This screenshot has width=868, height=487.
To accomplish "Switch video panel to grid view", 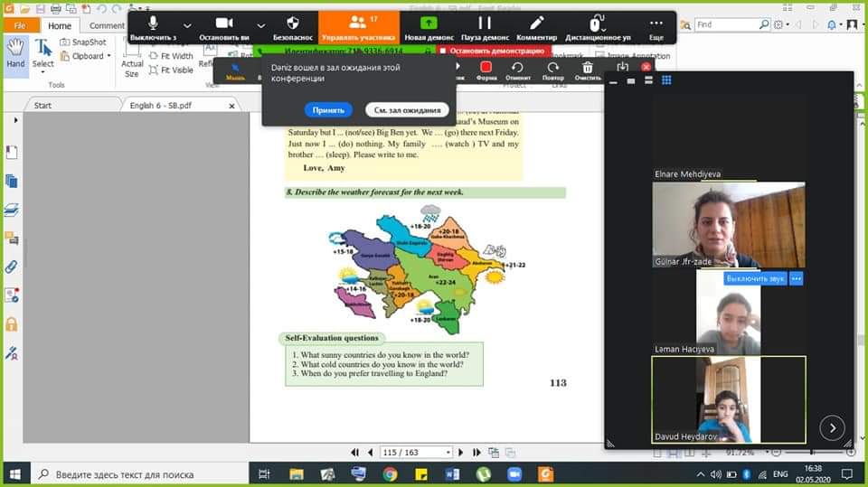I will point(666,80).
